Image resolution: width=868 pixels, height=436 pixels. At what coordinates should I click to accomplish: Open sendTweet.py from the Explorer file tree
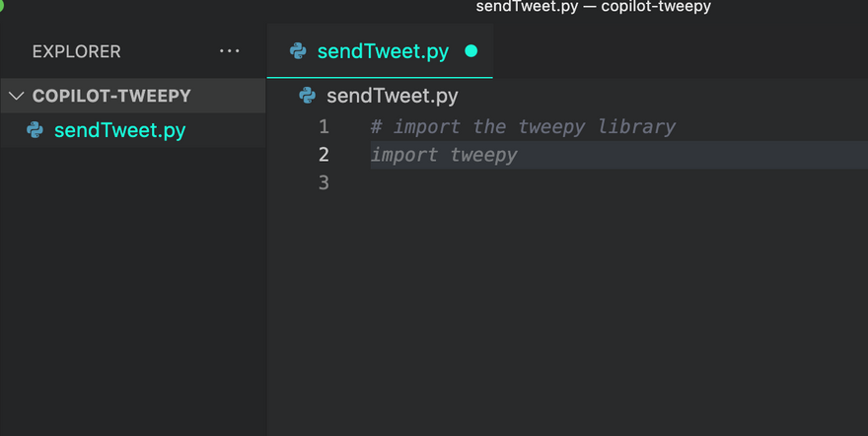(119, 130)
